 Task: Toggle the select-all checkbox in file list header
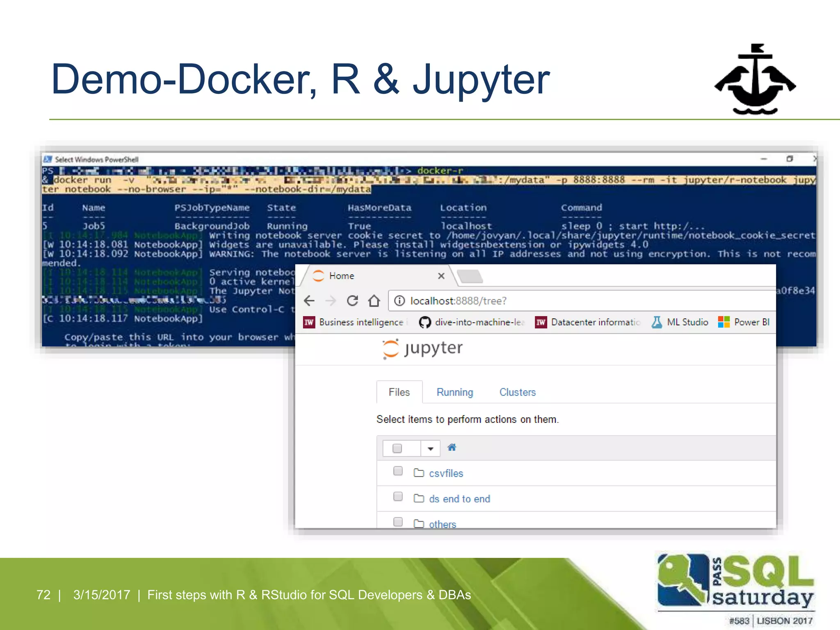[397, 448]
